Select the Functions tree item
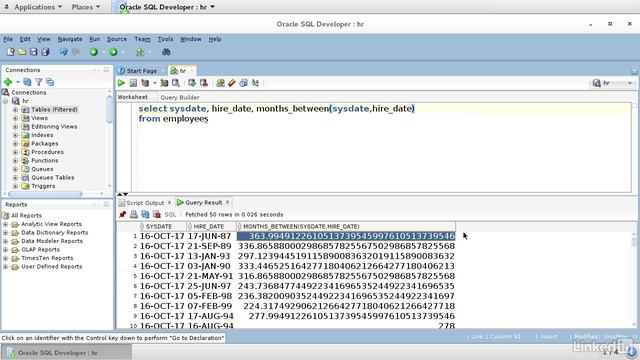This screenshot has width=640, height=360. tap(44, 160)
